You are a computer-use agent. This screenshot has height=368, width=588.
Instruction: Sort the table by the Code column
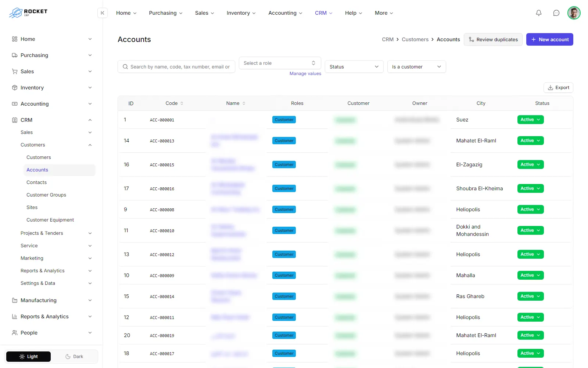click(x=174, y=103)
